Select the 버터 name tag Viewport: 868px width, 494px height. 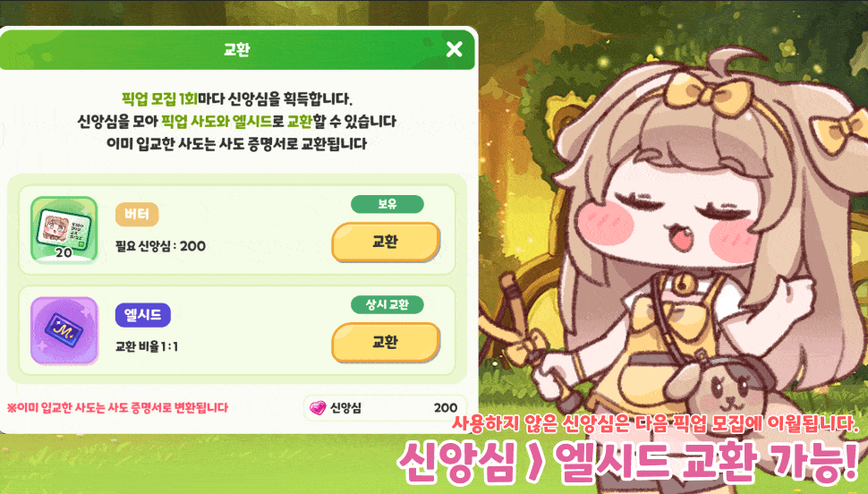[x=137, y=214]
